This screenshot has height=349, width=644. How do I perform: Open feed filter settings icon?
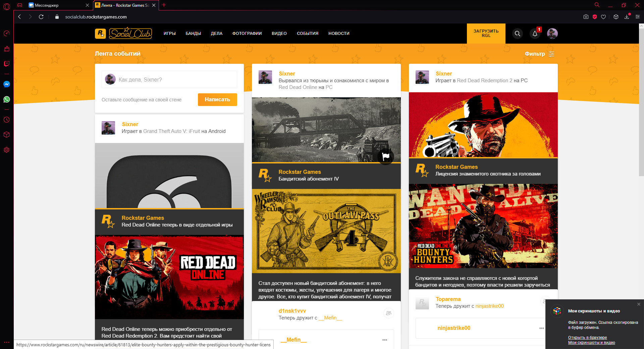(x=551, y=54)
